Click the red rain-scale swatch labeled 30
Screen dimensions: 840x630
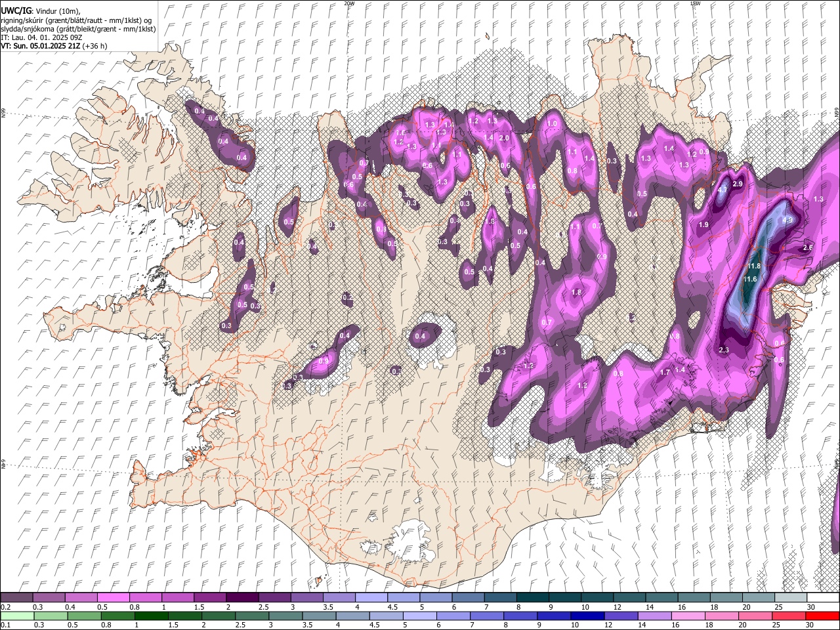(822, 616)
